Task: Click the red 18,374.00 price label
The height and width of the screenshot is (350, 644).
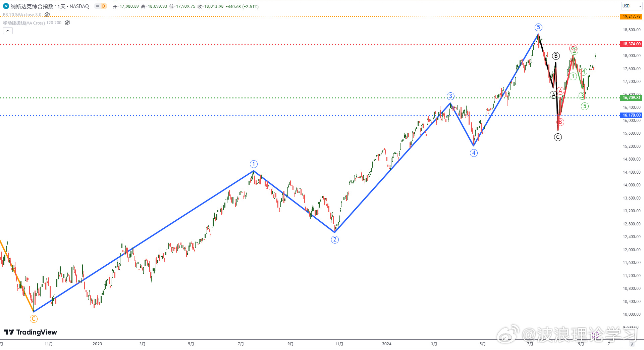Action: [x=631, y=44]
